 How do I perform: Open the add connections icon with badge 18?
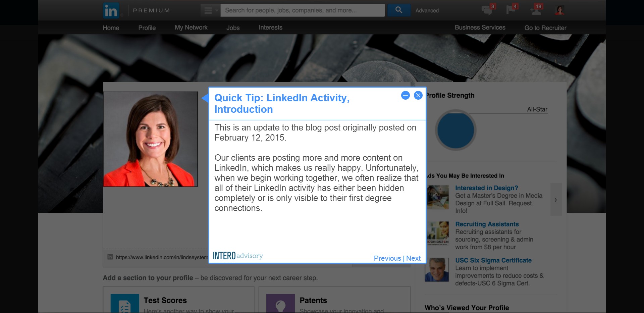pyautogui.click(x=536, y=10)
